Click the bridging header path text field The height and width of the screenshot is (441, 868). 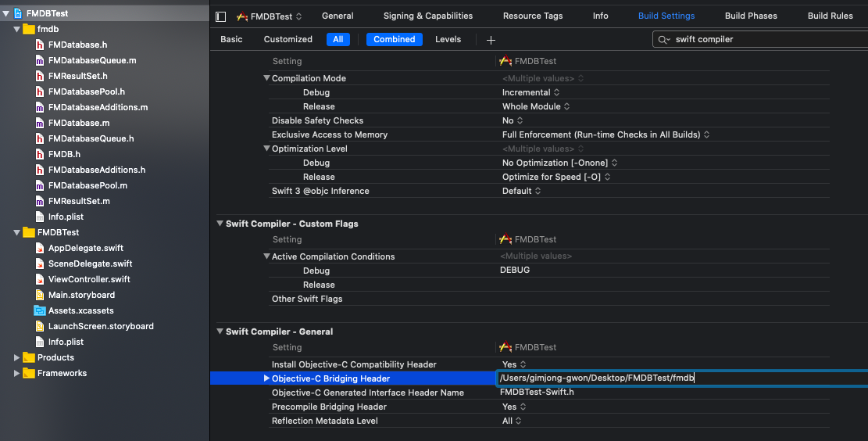tap(682, 378)
